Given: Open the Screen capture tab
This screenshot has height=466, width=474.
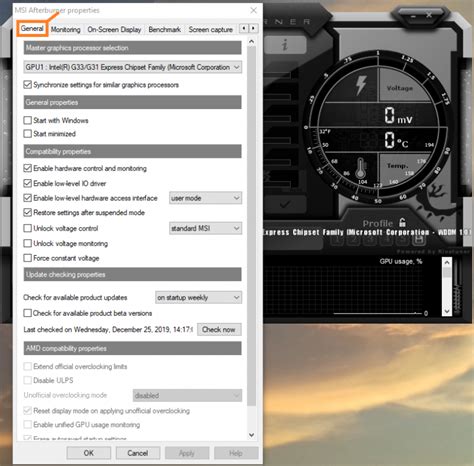Looking at the screenshot, I should tap(211, 30).
